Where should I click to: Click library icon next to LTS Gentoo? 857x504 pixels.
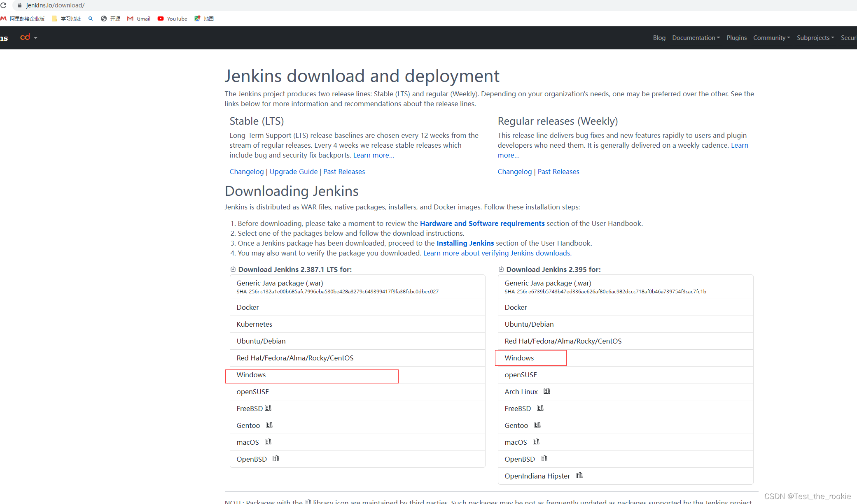pyautogui.click(x=269, y=425)
